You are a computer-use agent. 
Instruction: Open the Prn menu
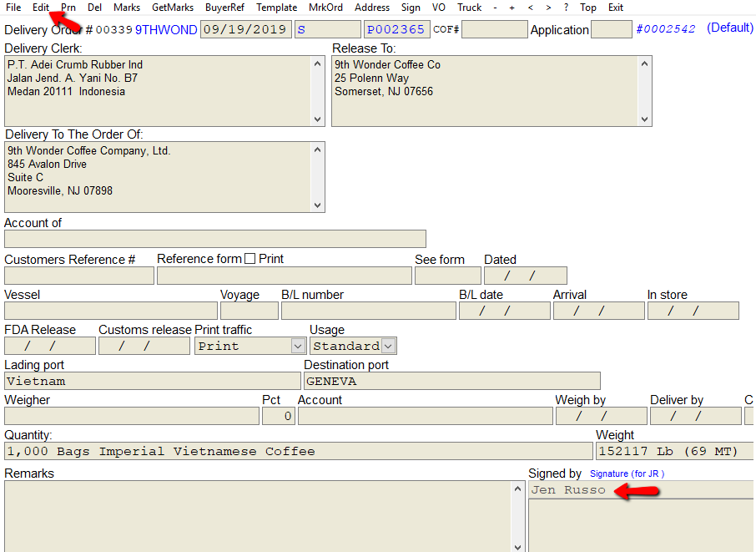point(68,8)
